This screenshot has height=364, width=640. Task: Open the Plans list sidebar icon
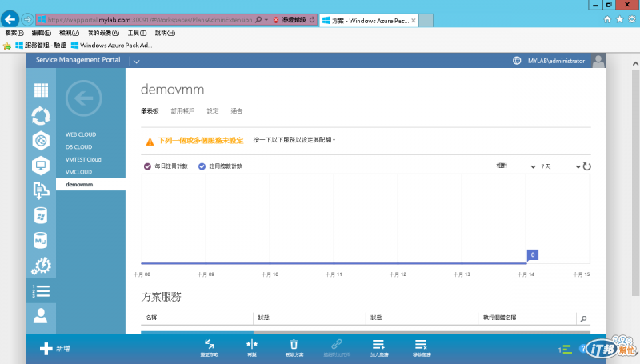click(41, 291)
